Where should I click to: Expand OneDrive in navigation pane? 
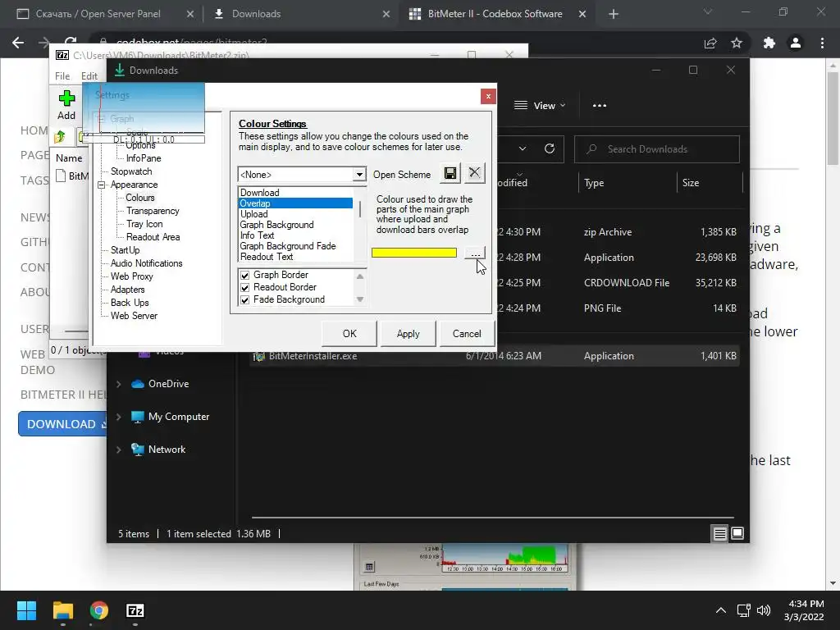point(119,384)
